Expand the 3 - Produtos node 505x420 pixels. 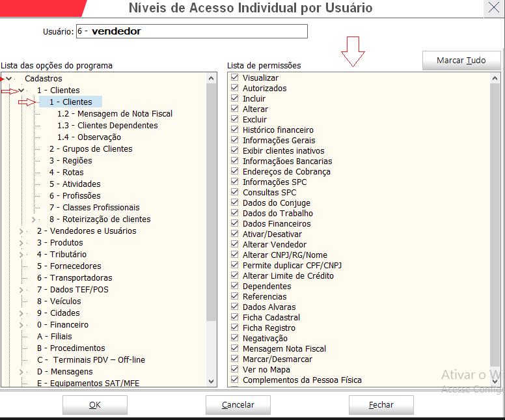click(x=21, y=243)
